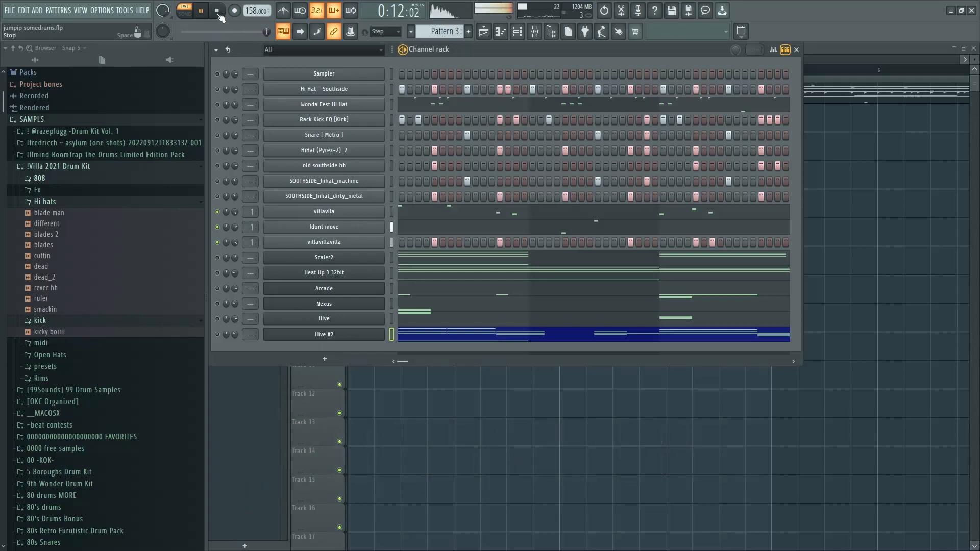
Task: Toggle the metronome icon
Action: pos(283,11)
